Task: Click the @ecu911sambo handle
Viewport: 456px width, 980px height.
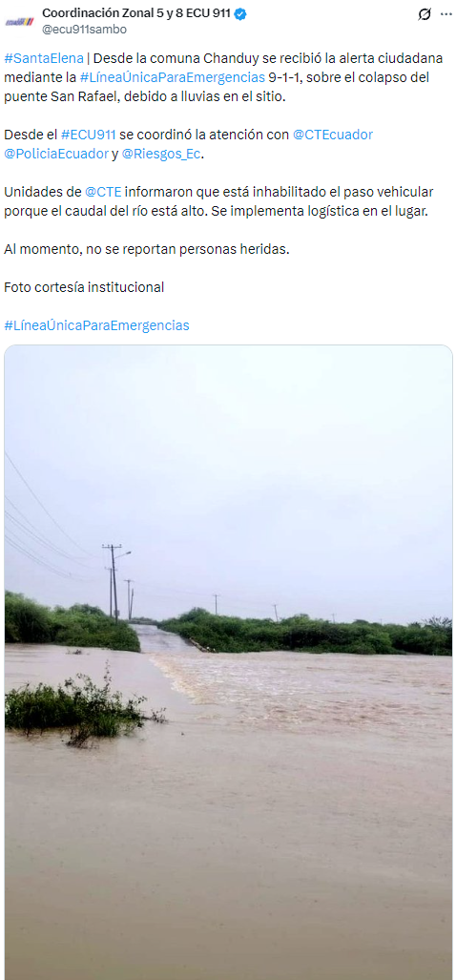Action: click(84, 29)
